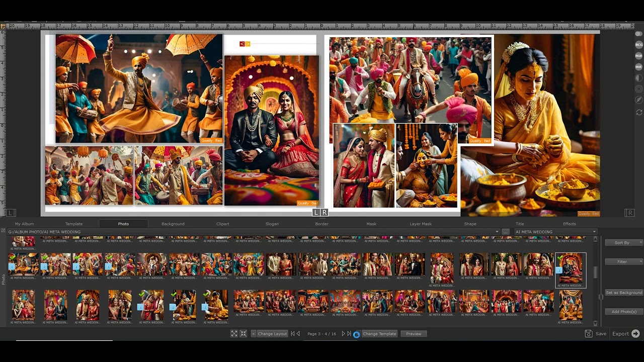Select the Photo tab
The height and width of the screenshot is (362, 644).
[123, 224]
